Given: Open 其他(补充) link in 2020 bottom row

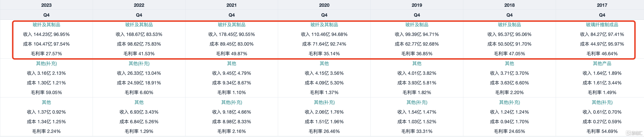Looking at the screenshot, I should pos(324,102).
